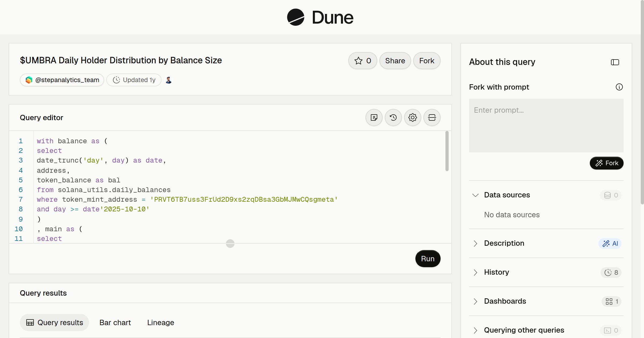
Task: Click History count badge 8
Action: point(611,272)
